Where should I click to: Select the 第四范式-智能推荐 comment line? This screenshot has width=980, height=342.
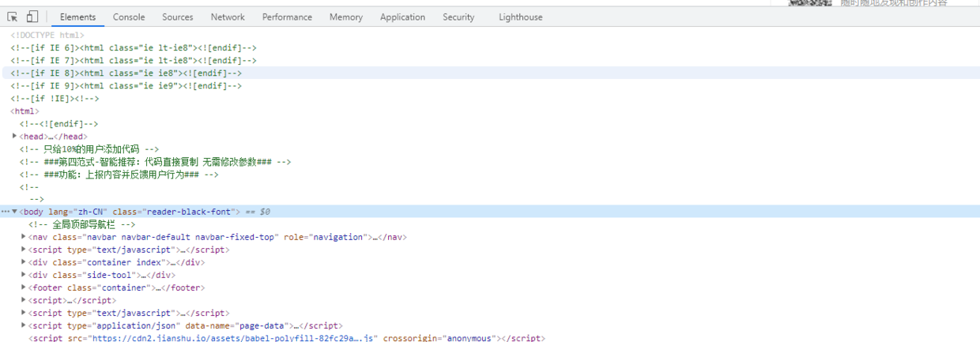click(155, 161)
